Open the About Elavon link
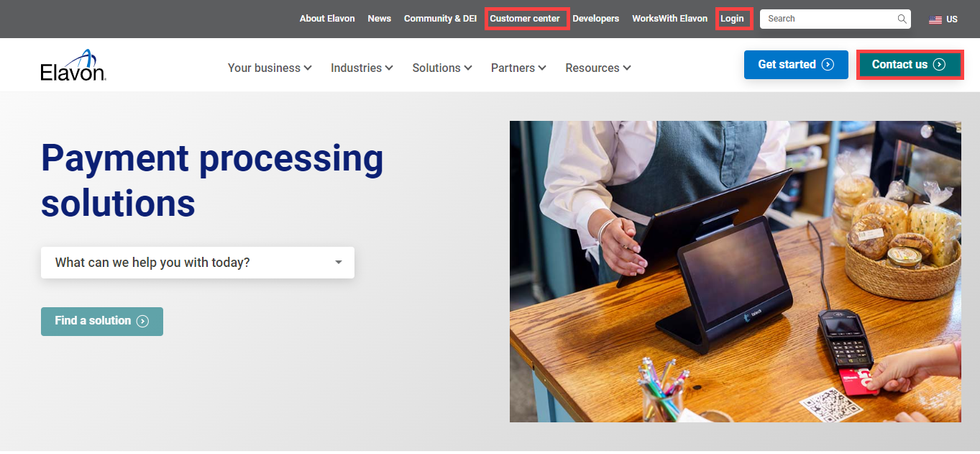 coord(327,19)
